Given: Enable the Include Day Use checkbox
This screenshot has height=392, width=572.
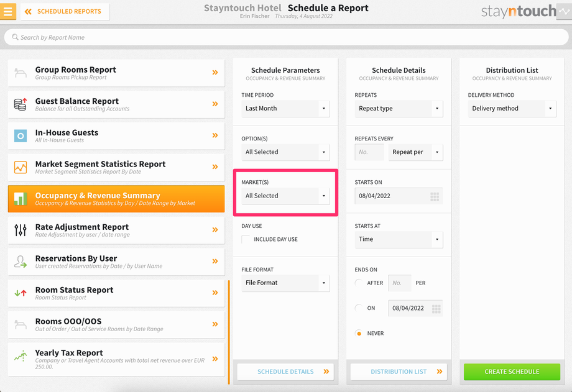Looking at the screenshot, I should [x=246, y=239].
